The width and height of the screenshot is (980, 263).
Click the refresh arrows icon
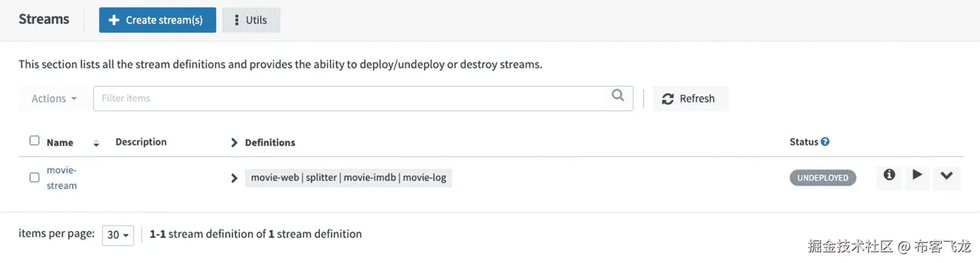(x=667, y=99)
